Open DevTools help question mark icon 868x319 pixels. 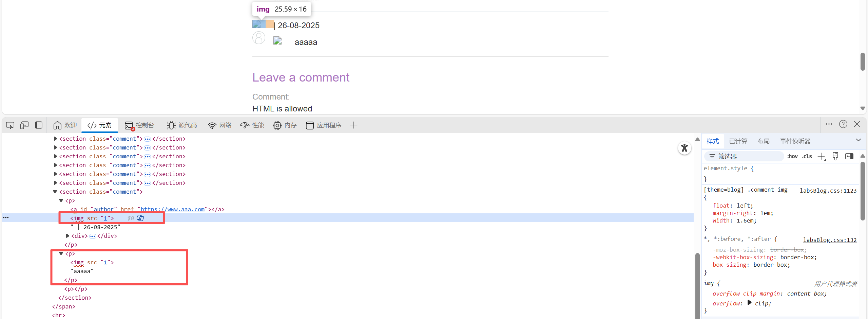843,124
